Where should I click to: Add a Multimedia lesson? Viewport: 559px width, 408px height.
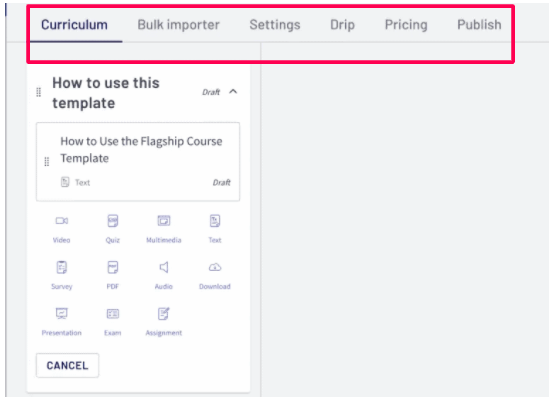164,229
